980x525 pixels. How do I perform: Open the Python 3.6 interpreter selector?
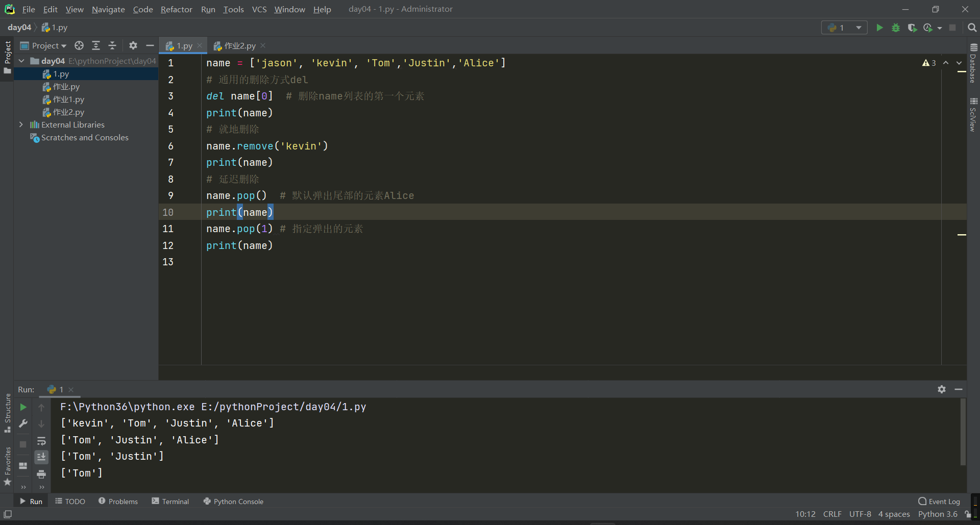point(938,514)
